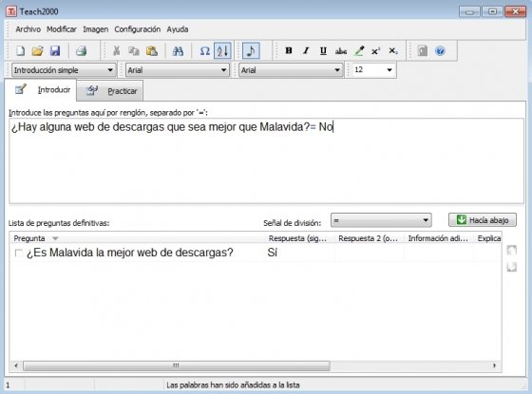Open help with the blue question mark
This screenshot has width=532, height=394.
440,51
